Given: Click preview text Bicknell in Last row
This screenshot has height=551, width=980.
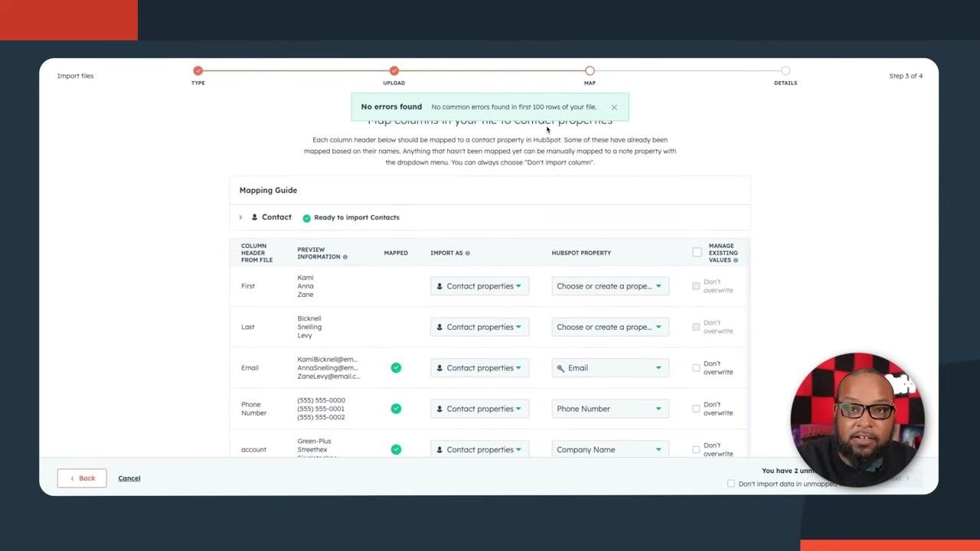Looking at the screenshot, I should click(x=309, y=318).
